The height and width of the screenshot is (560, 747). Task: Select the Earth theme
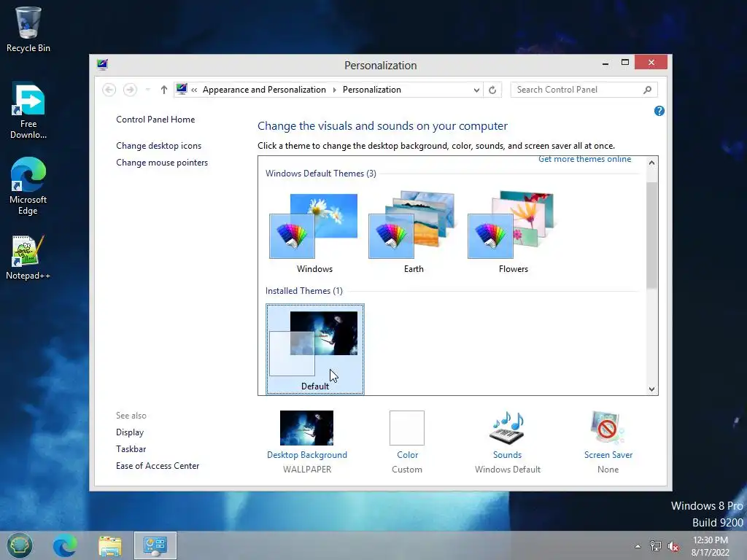coord(414,233)
